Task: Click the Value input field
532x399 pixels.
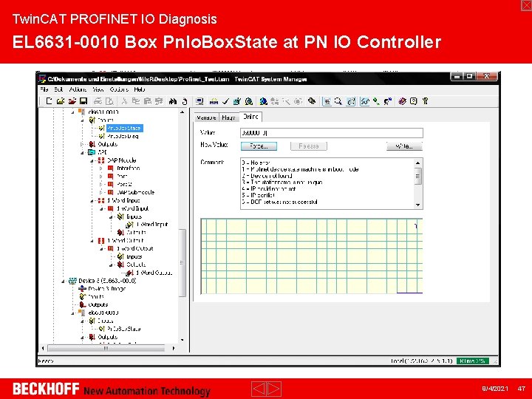Action: tap(332, 133)
